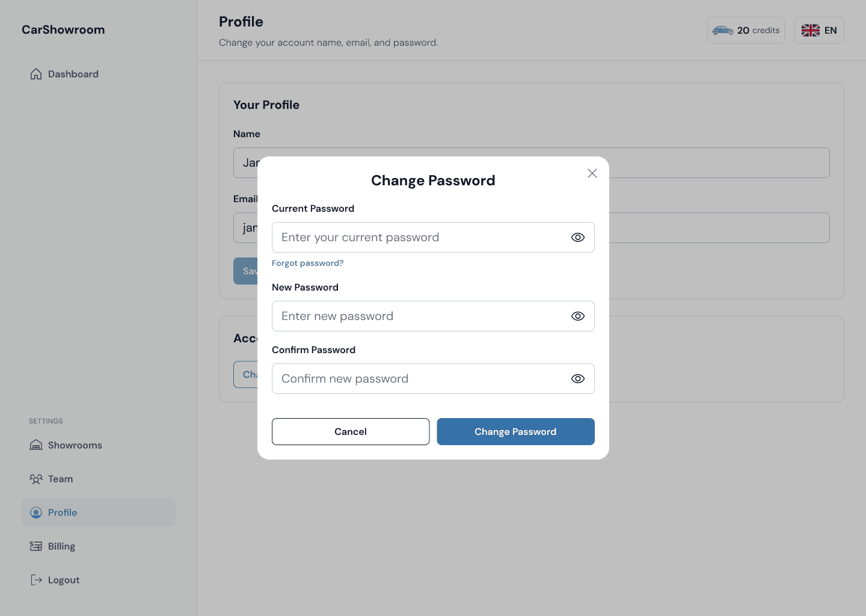The image size is (866, 616).
Task: Click the car icon beside credits
Action: point(722,30)
